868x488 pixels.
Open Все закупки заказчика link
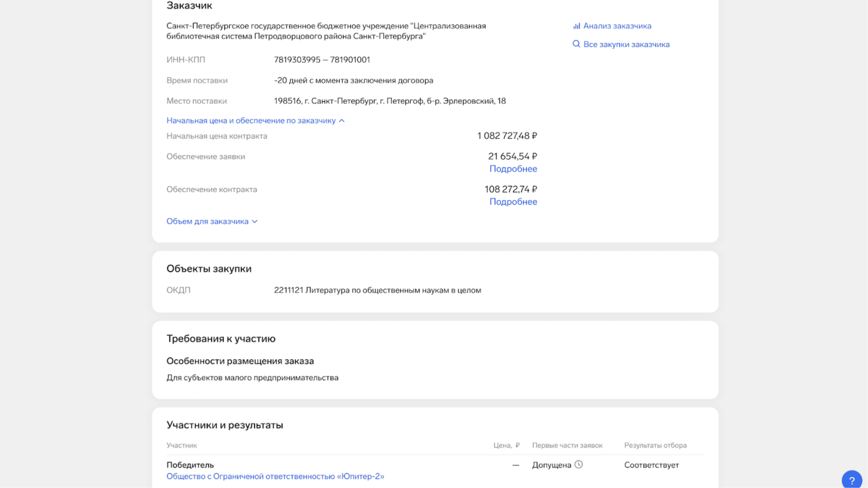pyautogui.click(x=627, y=44)
